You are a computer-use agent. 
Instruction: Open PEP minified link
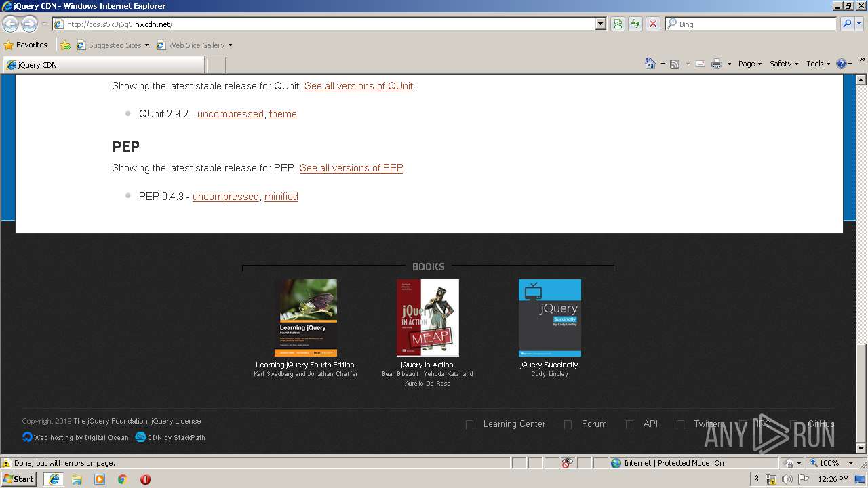tap(281, 197)
